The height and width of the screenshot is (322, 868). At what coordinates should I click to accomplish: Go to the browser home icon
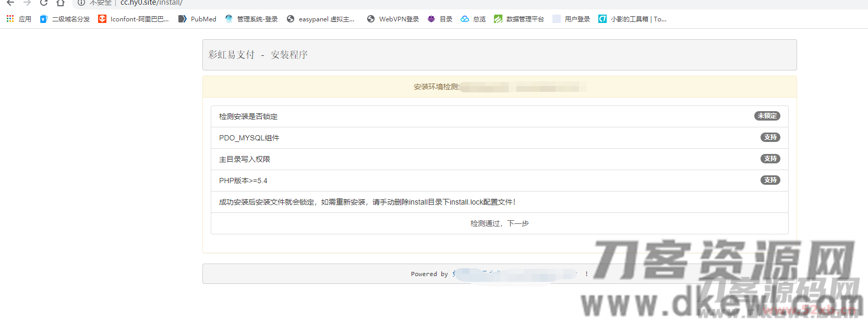click(x=61, y=3)
